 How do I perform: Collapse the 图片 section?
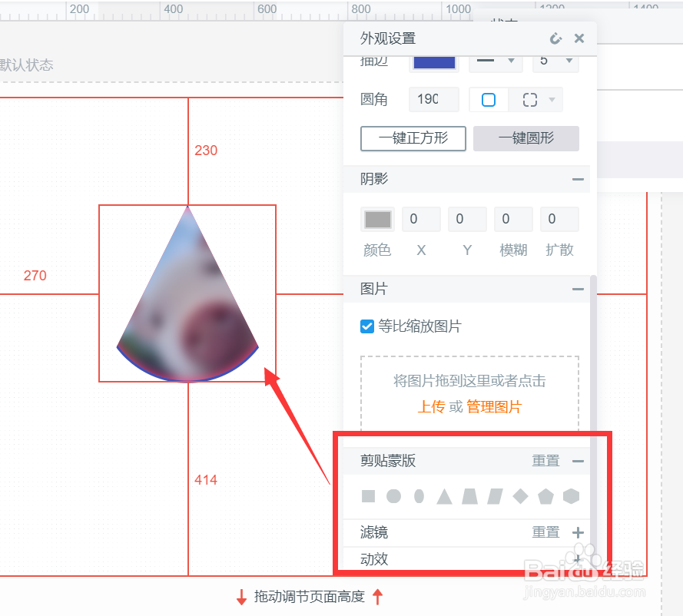pyautogui.click(x=578, y=289)
